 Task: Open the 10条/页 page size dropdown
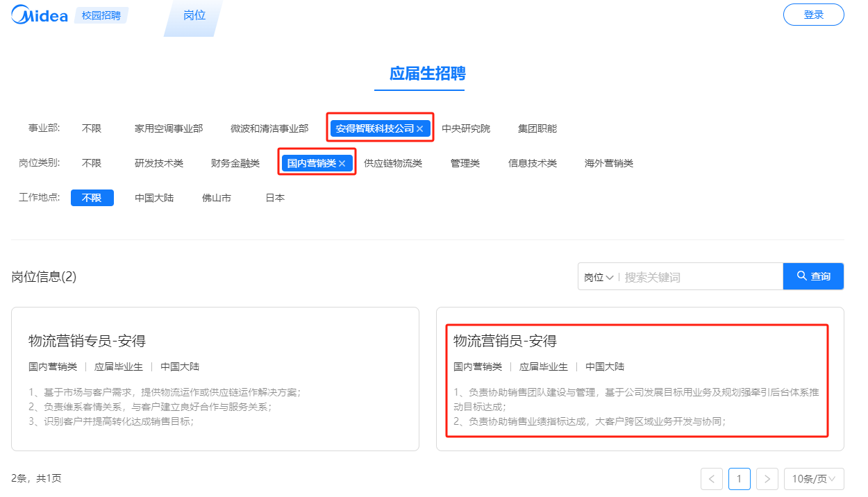pyautogui.click(x=814, y=479)
